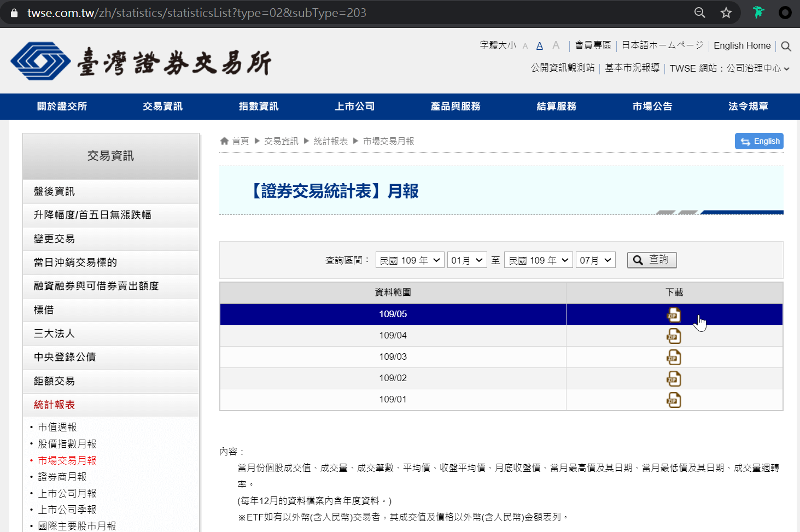The image size is (800, 532).
Task: Open the start month 01月 dropdown
Action: point(467,260)
